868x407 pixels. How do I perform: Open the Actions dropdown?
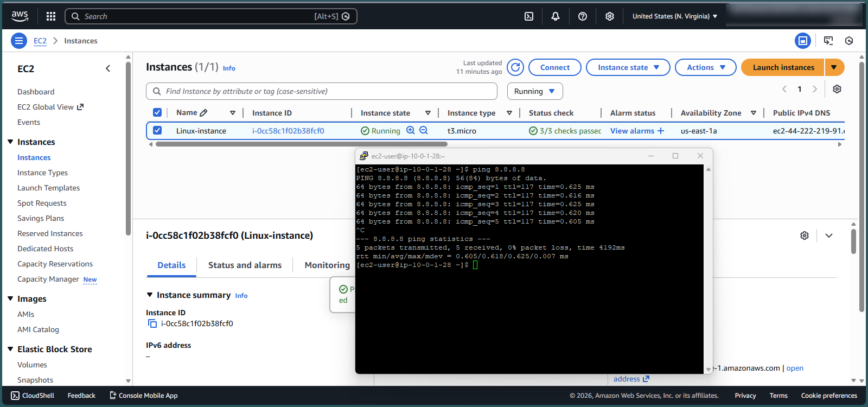tap(706, 67)
